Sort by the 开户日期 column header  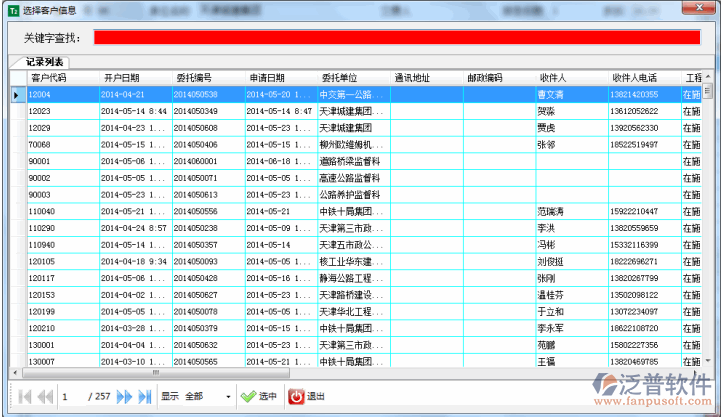pyautogui.click(x=121, y=78)
